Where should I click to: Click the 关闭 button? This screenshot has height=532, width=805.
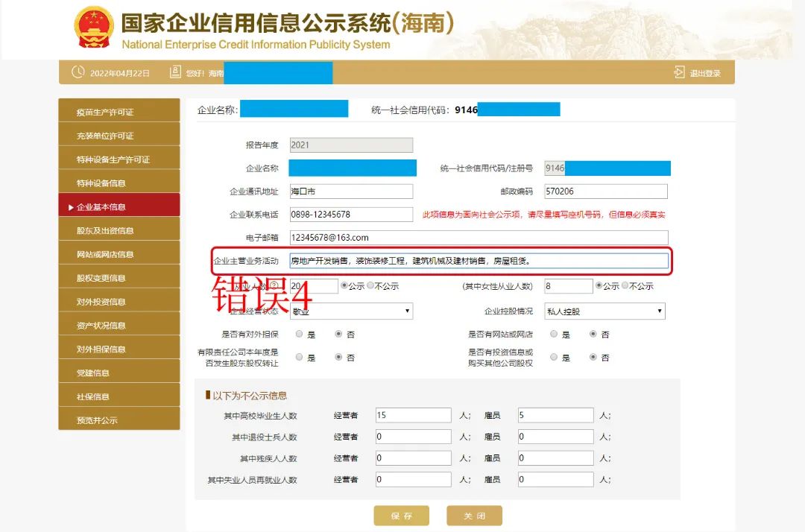coord(474,516)
